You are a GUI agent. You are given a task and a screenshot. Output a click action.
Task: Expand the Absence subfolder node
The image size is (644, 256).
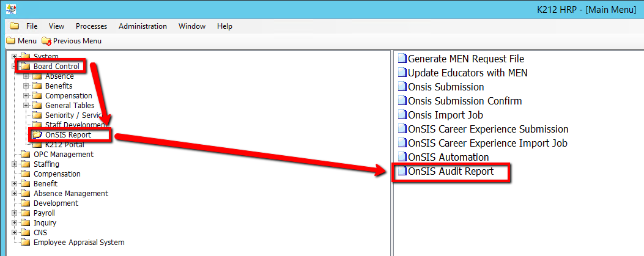(26, 76)
